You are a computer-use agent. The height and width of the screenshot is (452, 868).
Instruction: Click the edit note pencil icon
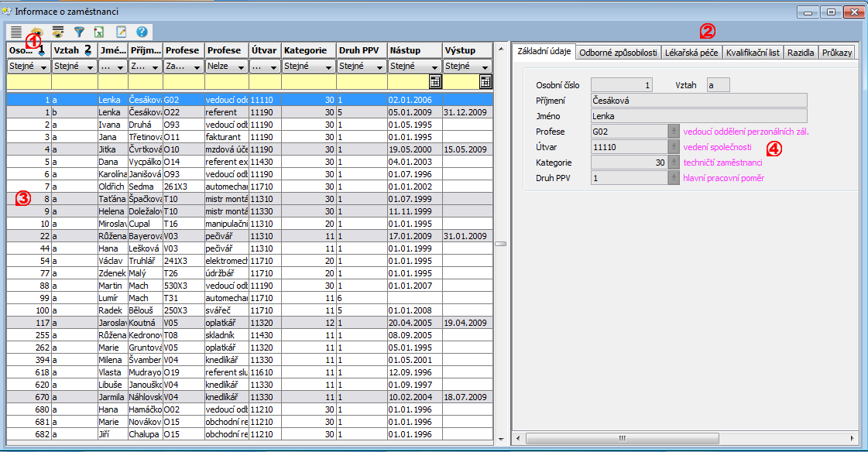(121, 32)
